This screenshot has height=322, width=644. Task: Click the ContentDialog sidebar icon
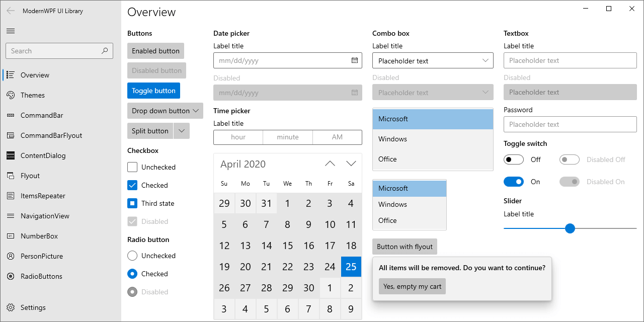point(11,155)
